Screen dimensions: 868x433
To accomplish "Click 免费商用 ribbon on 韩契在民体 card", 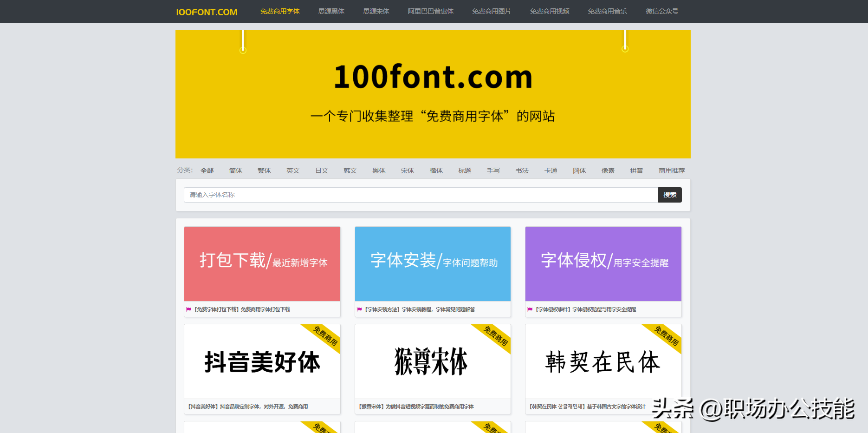I will pos(666,336).
